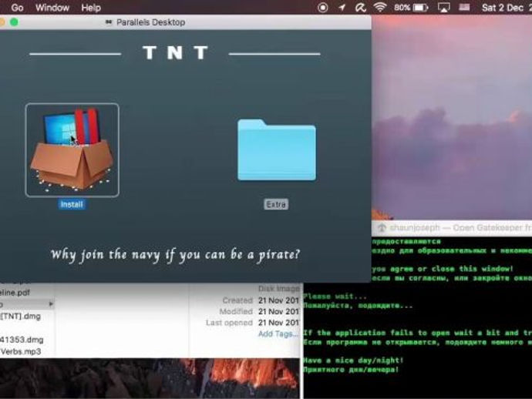Click the TNT heading in installer window
The width and height of the screenshot is (532, 399).
(x=175, y=53)
